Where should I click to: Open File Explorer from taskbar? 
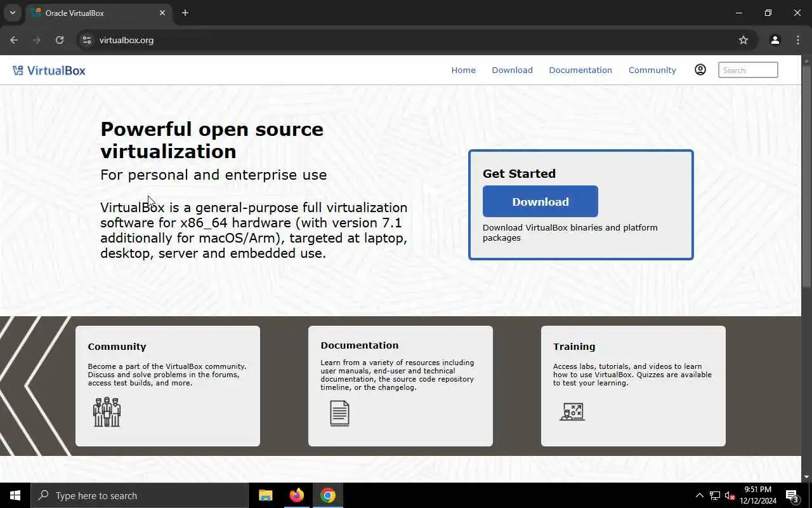pyautogui.click(x=266, y=495)
